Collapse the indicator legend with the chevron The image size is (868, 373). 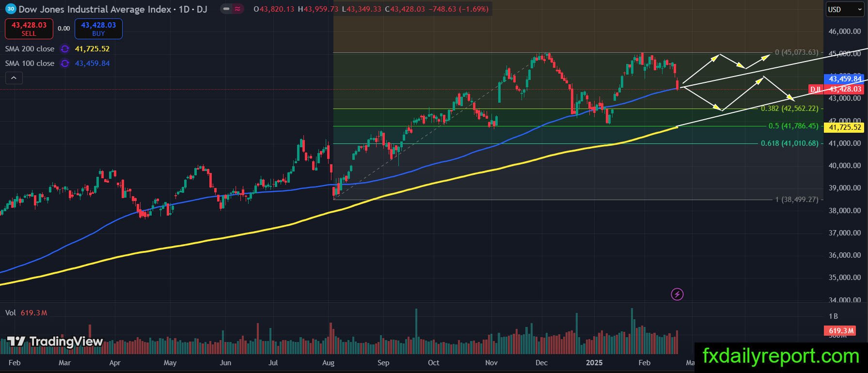click(x=14, y=78)
